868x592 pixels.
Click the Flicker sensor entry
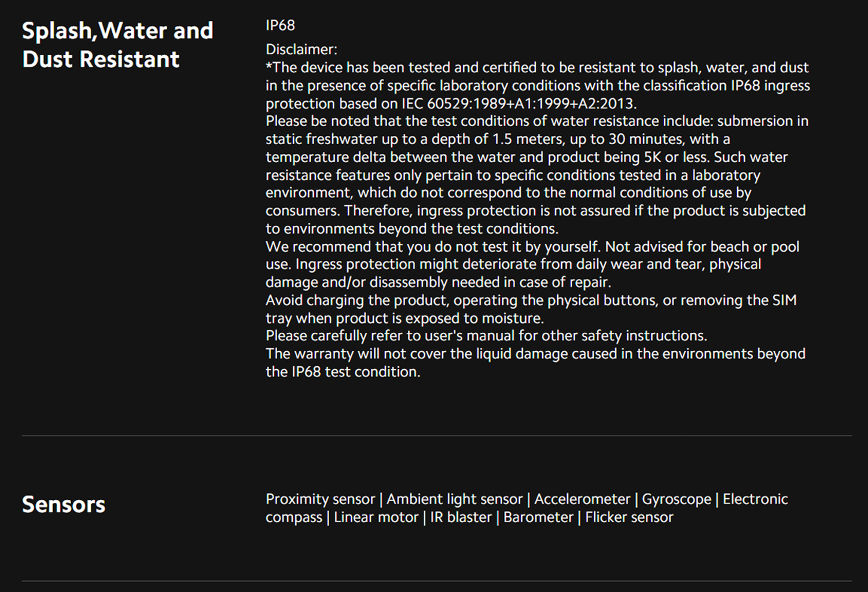[629, 517]
